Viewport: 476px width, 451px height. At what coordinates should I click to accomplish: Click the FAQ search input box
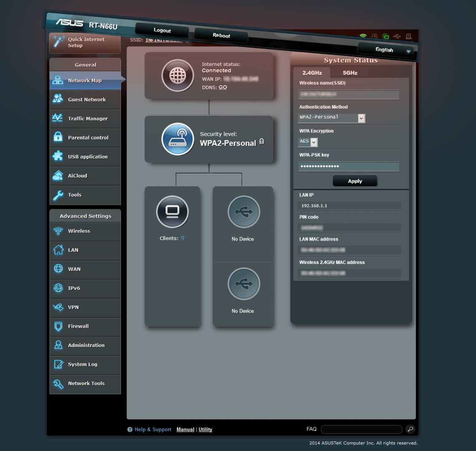(361, 429)
